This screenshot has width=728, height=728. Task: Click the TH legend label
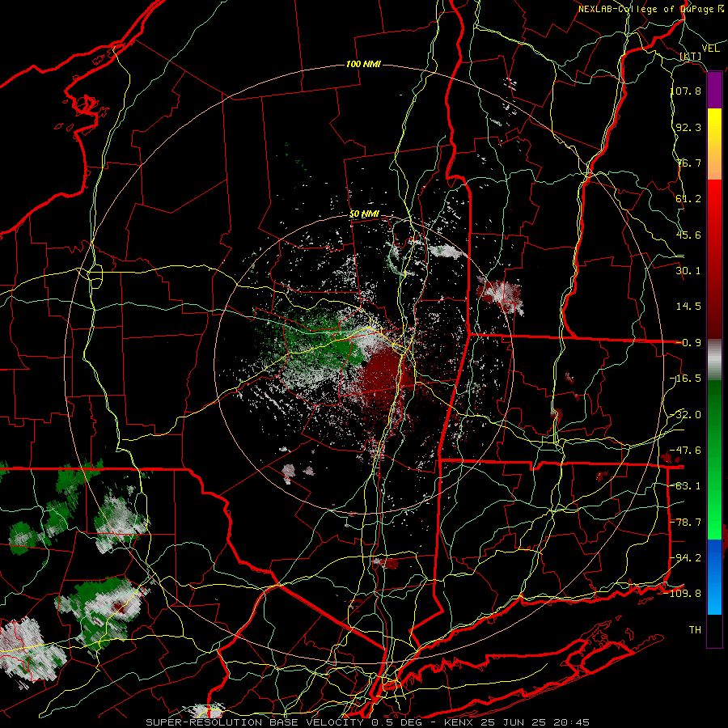(695, 630)
